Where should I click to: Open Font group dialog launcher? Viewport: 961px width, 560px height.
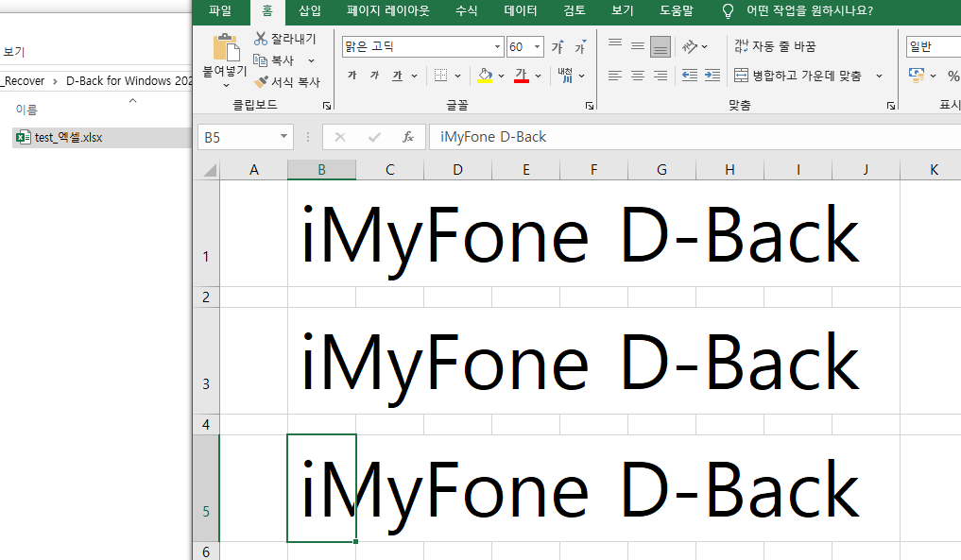click(x=590, y=106)
